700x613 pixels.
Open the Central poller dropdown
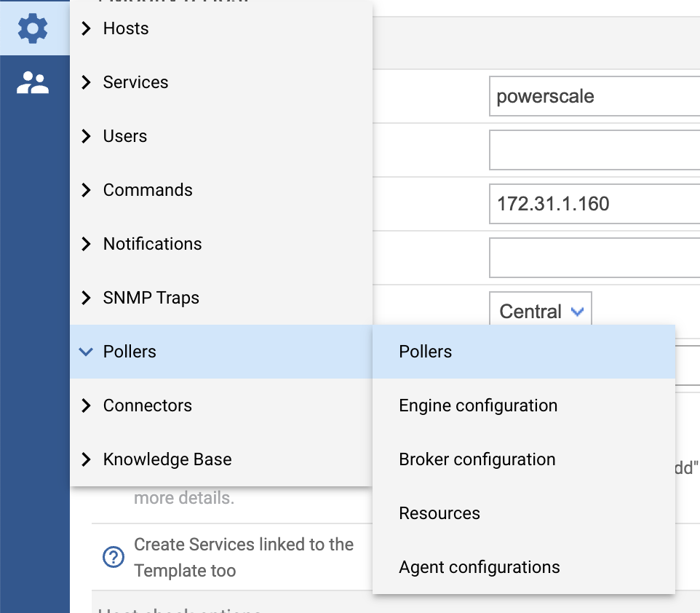[540, 312]
